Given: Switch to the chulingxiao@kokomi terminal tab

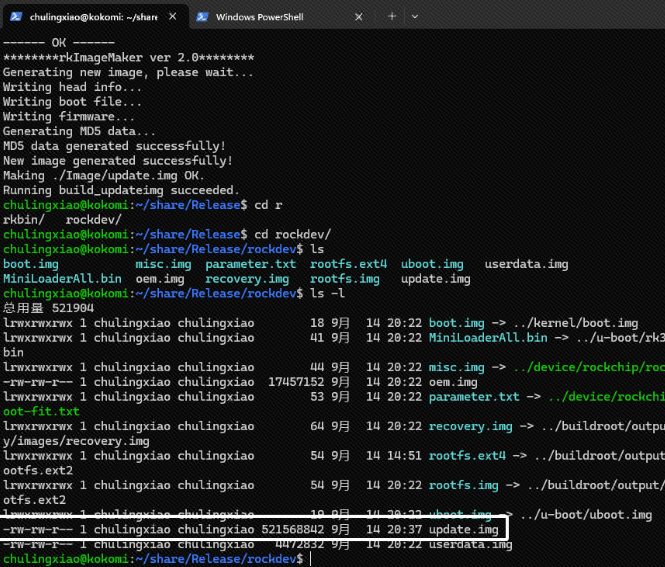Looking at the screenshot, I should (94, 17).
